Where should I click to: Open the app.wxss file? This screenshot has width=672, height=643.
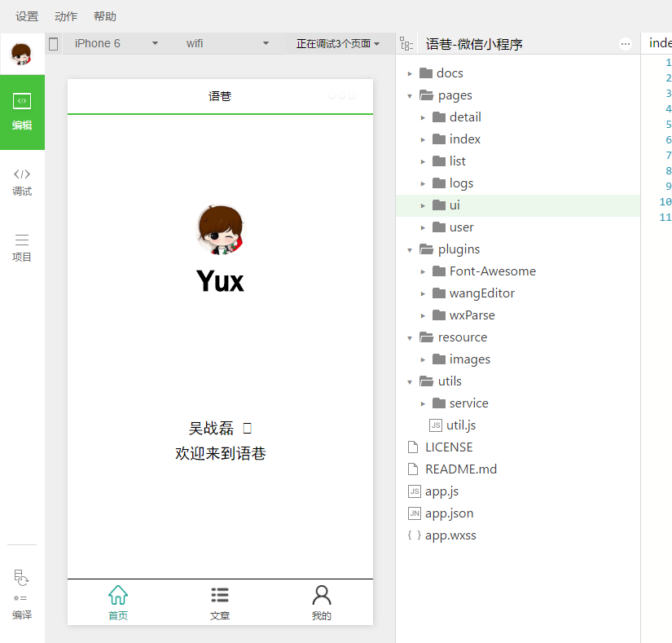[x=518, y=535]
